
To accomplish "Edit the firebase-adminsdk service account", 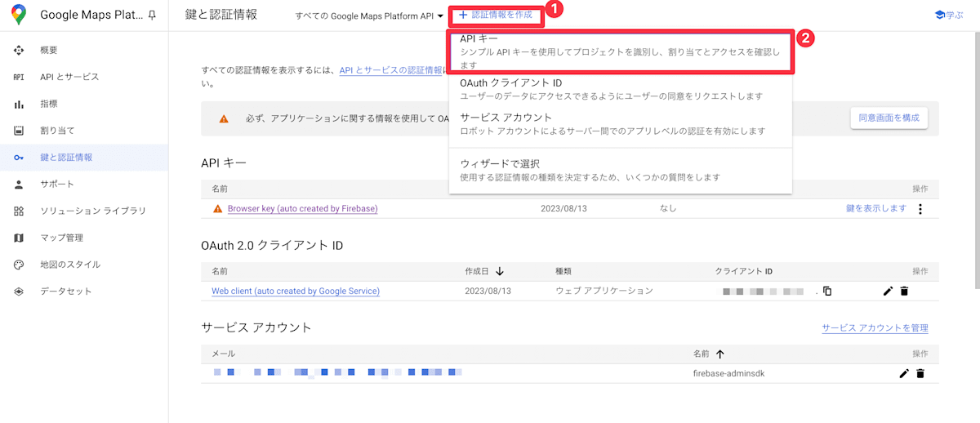I will point(904,373).
